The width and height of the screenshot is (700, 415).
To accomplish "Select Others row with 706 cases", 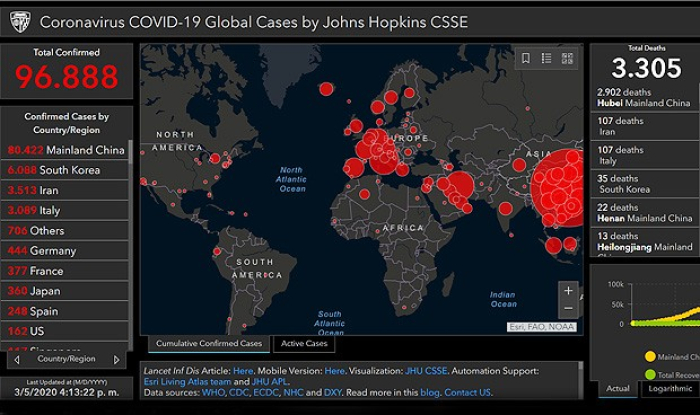I will point(65,231).
